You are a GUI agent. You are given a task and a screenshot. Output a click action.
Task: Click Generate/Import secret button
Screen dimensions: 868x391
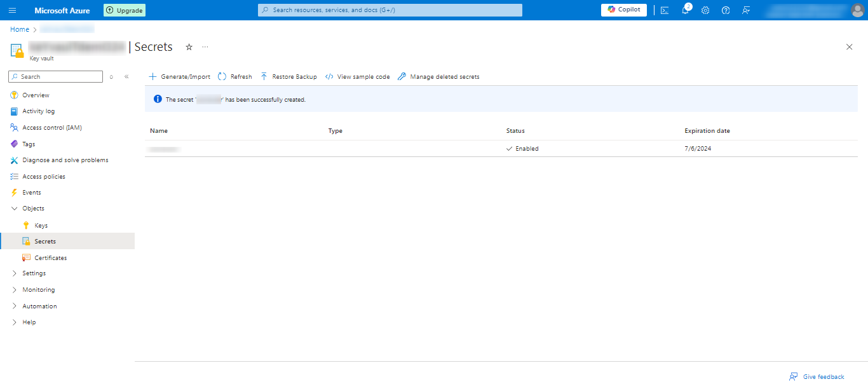(179, 77)
